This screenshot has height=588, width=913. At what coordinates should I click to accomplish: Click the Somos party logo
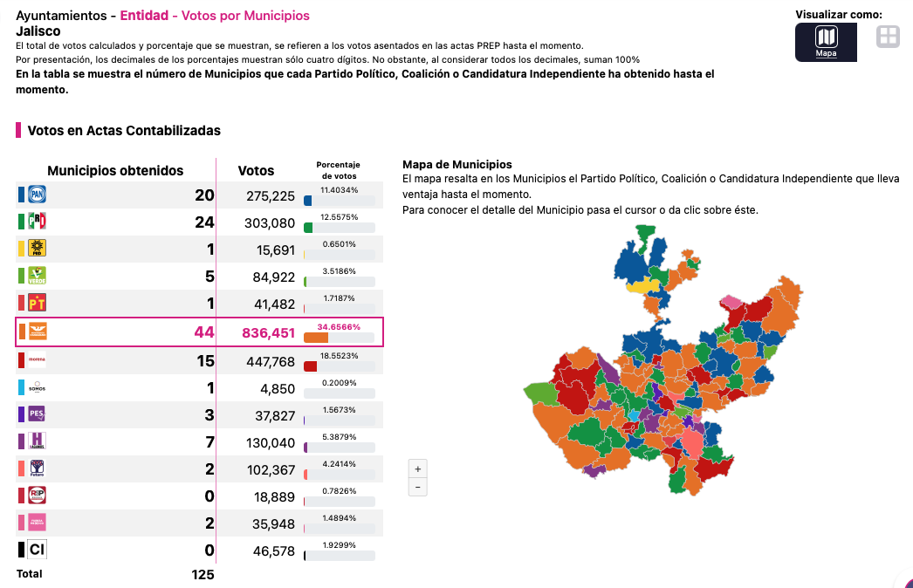[37, 387]
